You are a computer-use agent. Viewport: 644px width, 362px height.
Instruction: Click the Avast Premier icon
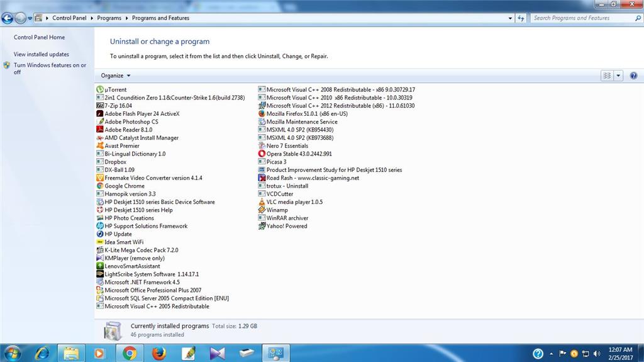(x=100, y=145)
